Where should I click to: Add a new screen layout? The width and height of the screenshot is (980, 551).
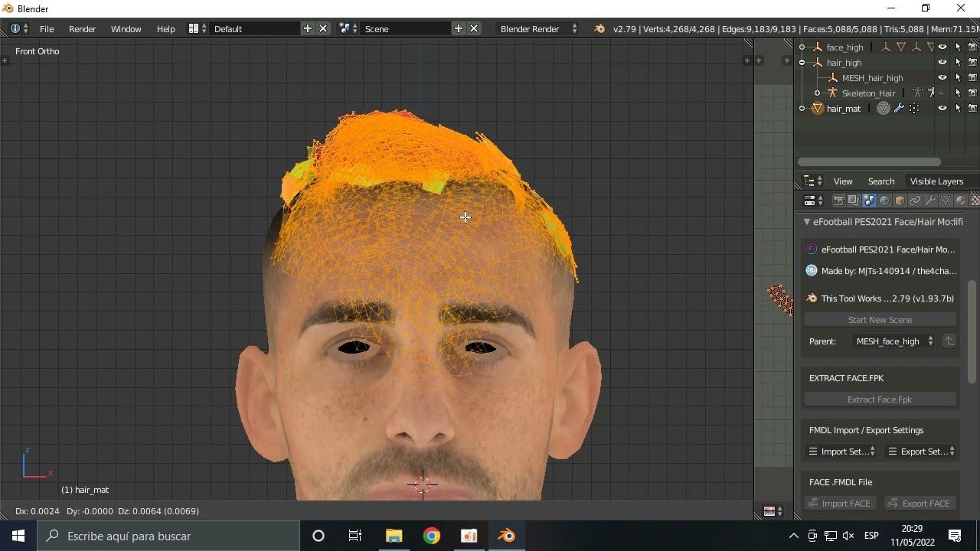308,28
